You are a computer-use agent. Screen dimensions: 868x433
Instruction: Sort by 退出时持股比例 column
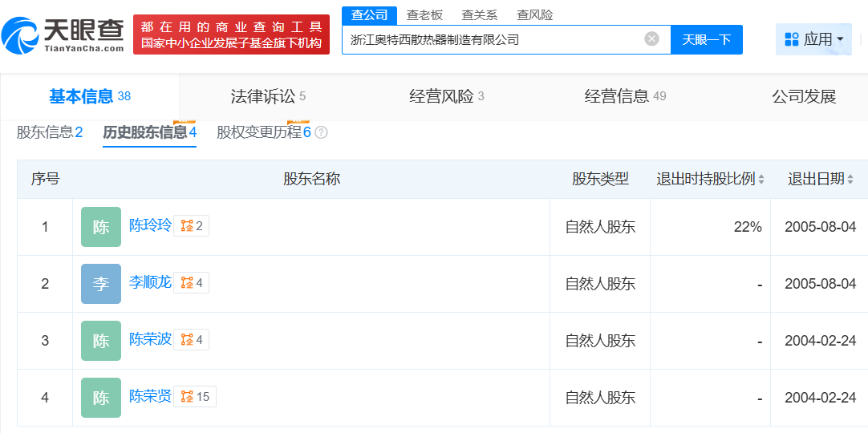click(761, 180)
